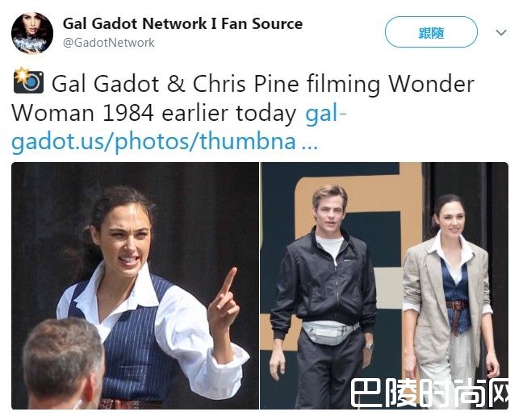Viewport: 527px width, 420px height.
Task: Click the camera flash emoji
Action: (28, 81)
